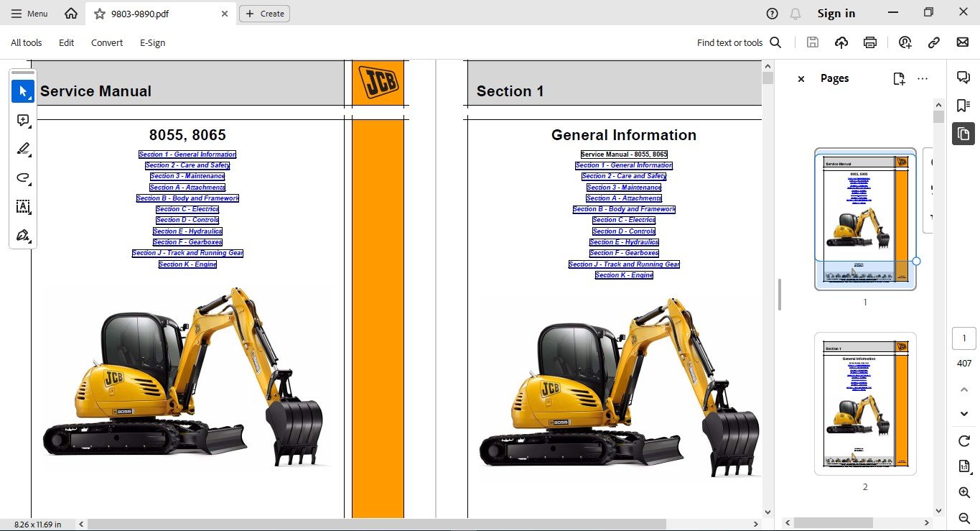Go to the Home icon
Screen dimensions: 980x531
pyautogui.click(x=71, y=14)
